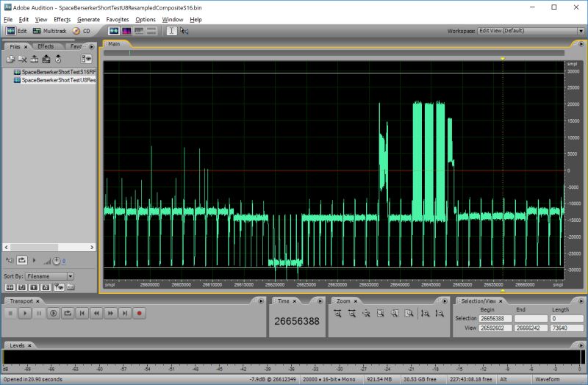
Task: Open Transport panel options arrow
Action: [x=261, y=301]
